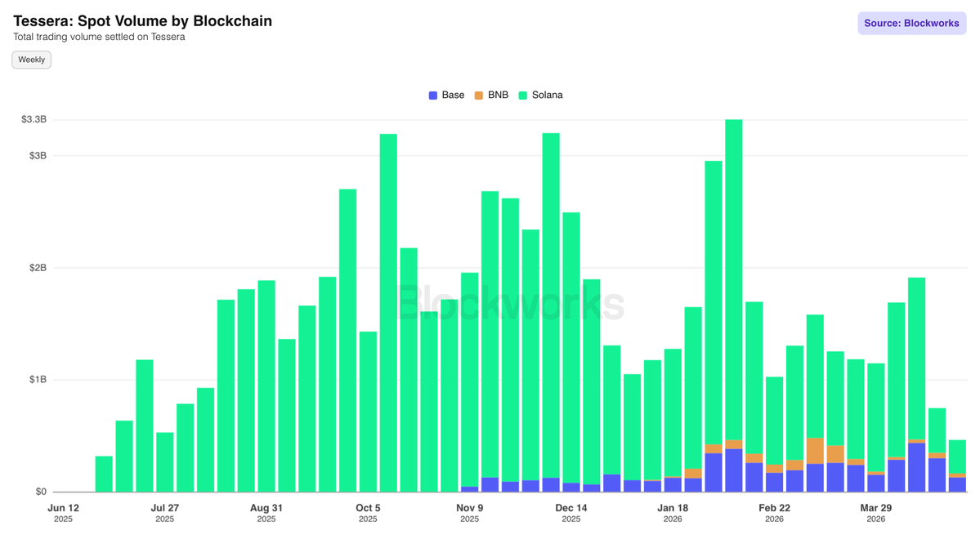Click the Aug 31 2025 x-axis label

click(x=266, y=513)
